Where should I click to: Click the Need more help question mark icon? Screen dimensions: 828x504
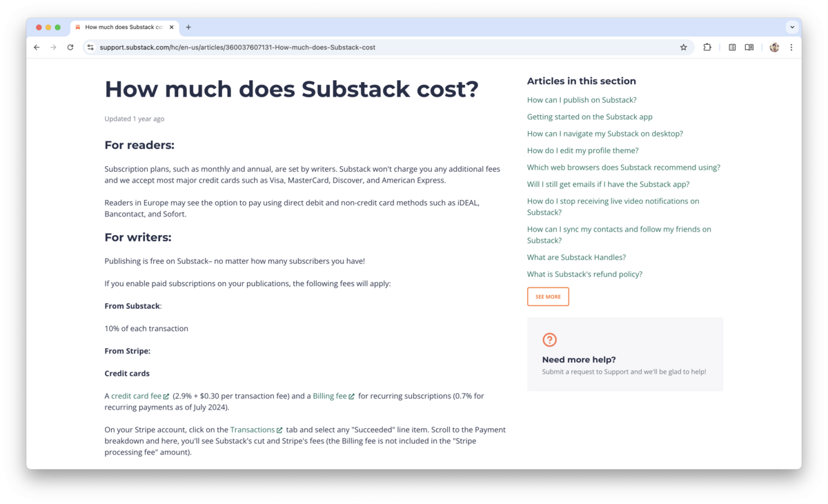tap(549, 339)
